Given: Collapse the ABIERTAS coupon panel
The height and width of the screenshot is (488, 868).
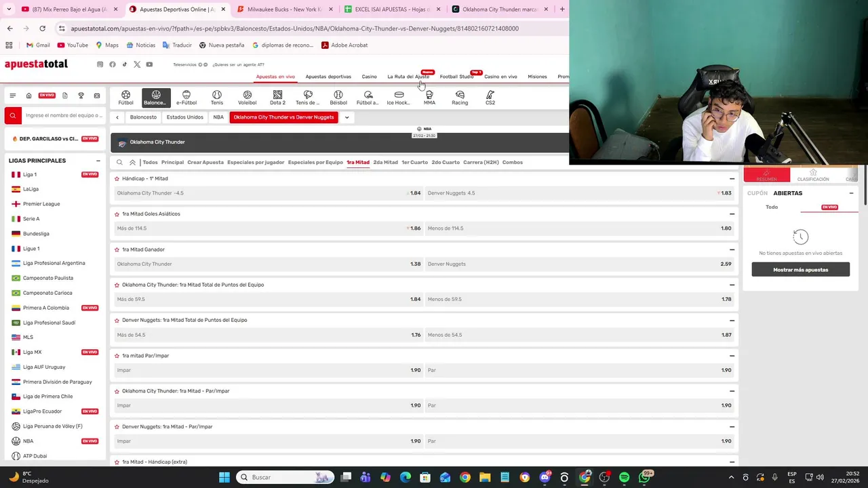Looking at the screenshot, I should click(x=851, y=193).
